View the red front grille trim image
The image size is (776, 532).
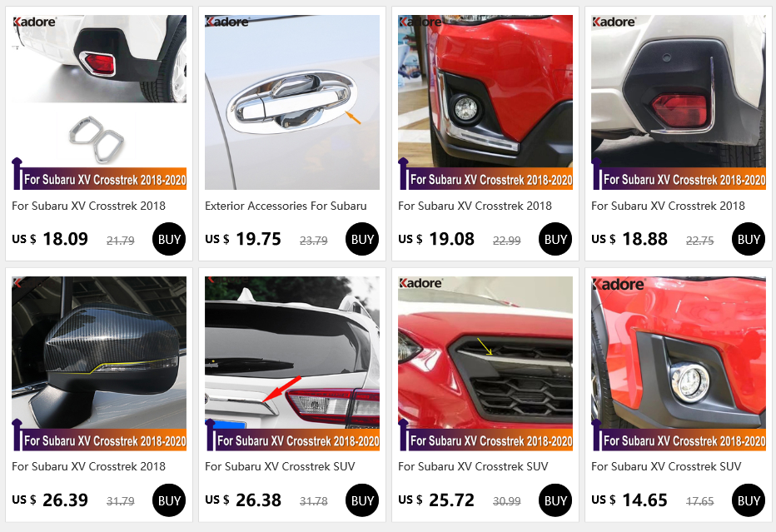point(485,363)
